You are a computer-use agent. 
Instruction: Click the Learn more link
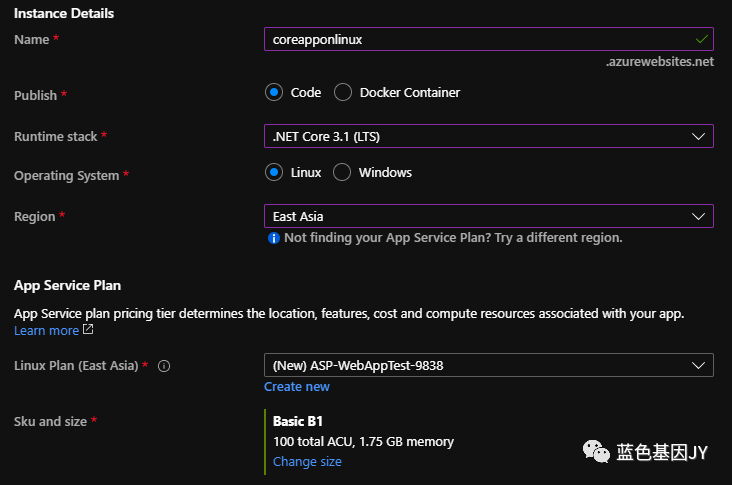[x=46, y=330]
